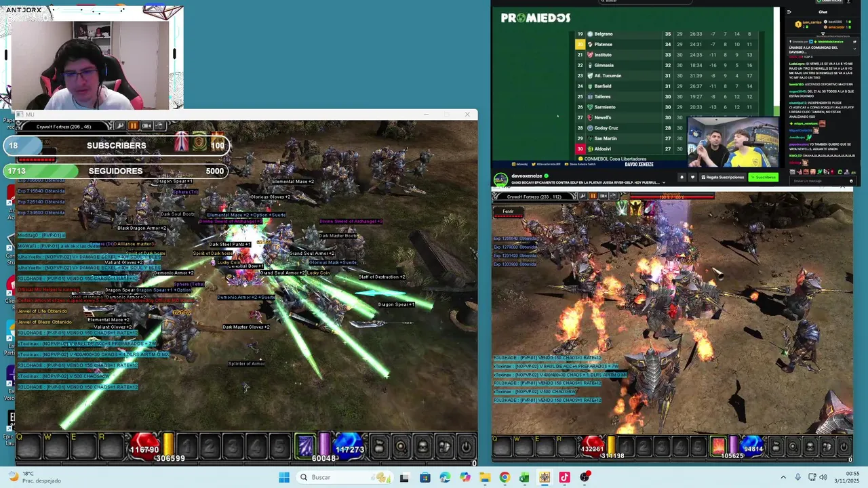Open the skull party icon in left MU window
Screen dimensions: 868x488
click(422, 446)
